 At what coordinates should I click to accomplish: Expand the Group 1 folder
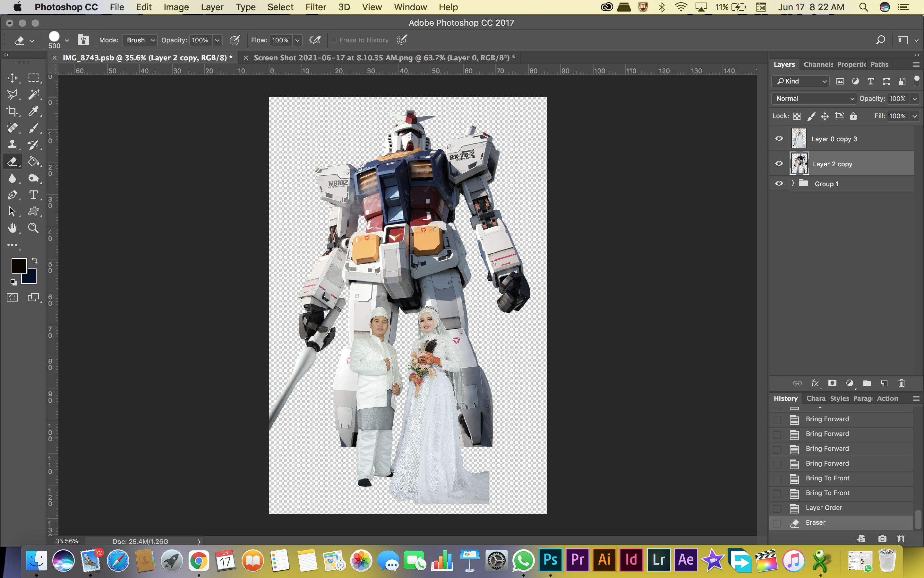pyautogui.click(x=793, y=183)
